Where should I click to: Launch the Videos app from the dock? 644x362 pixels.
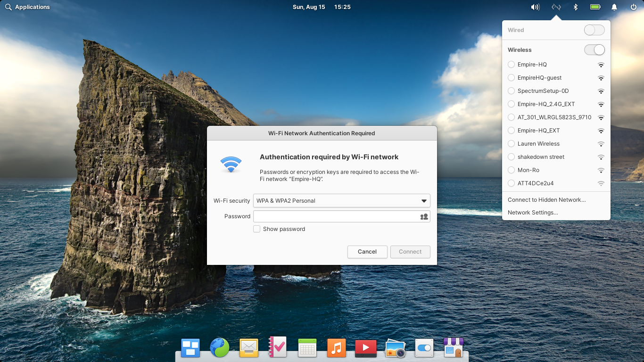pyautogui.click(x=365, y=348)
